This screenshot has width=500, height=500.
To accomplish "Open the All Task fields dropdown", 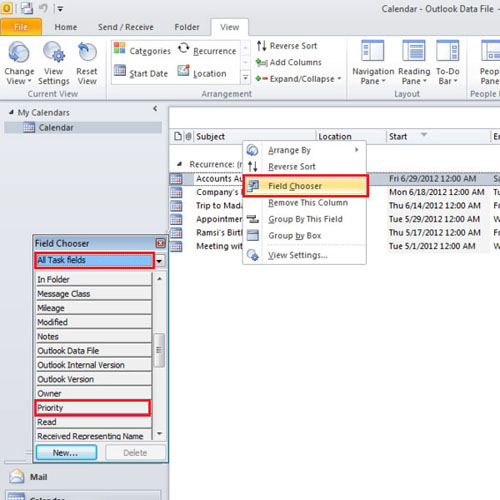I will pos(159,261).
